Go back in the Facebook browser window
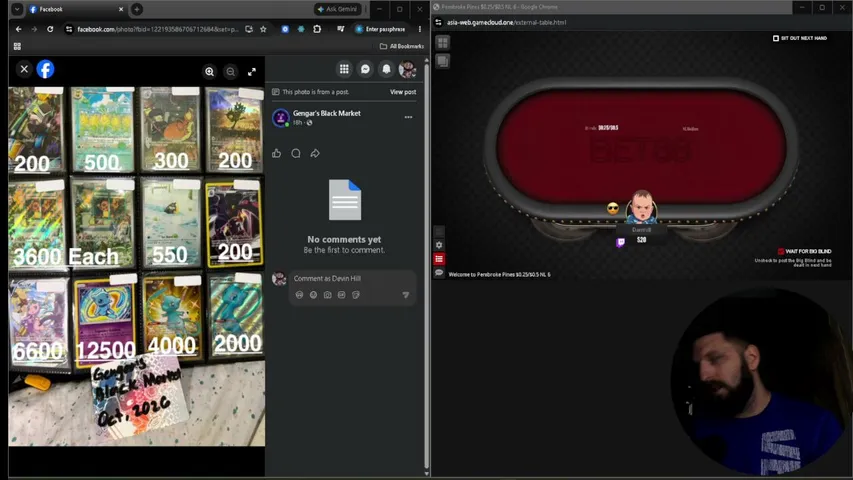 18,29
